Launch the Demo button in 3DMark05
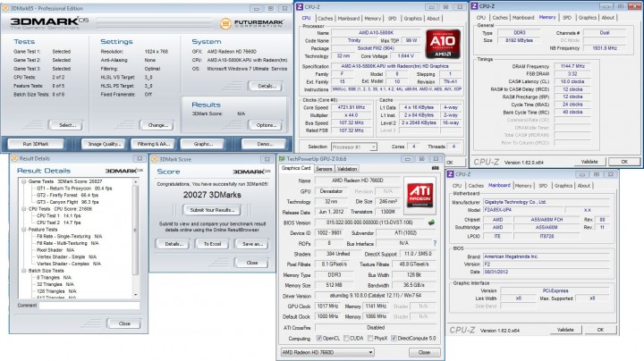 pyautogui.click(x=264, y=144)
